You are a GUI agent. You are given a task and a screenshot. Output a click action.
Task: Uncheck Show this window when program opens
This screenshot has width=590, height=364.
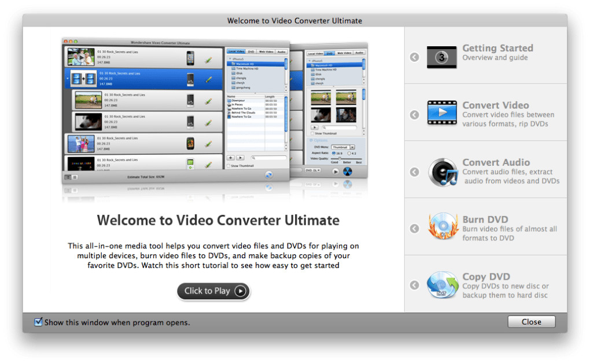(x=38, y=322)
